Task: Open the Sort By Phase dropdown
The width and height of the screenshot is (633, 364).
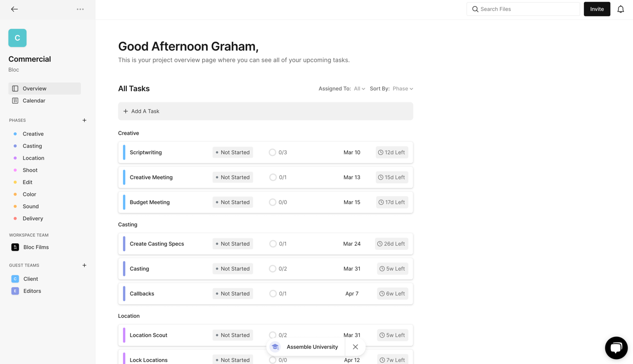Action: click(x=403, y=89)
